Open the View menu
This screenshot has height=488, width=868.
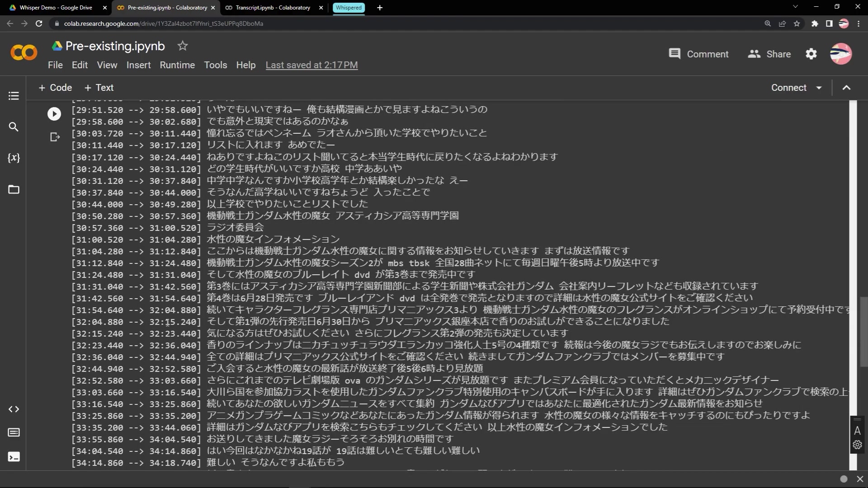tap(107, 65)
